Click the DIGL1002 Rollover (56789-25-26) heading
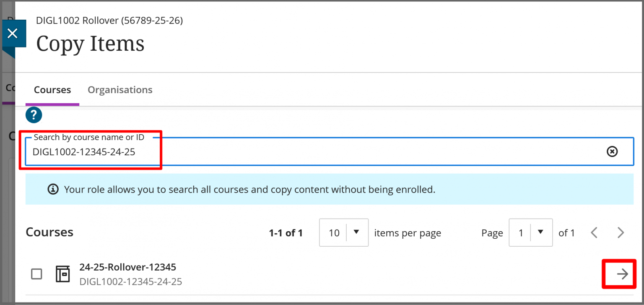 (109, 20)
